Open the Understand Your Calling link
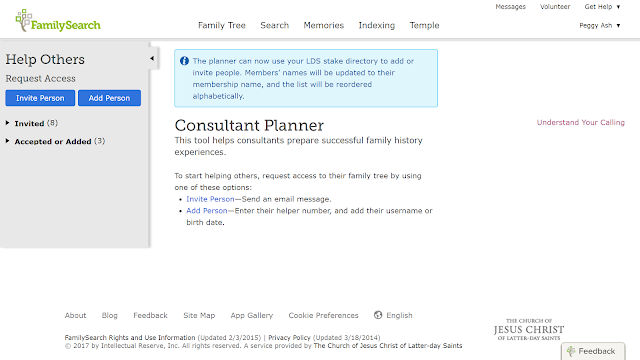The image size is (640, 360). [x=580, y=122]
